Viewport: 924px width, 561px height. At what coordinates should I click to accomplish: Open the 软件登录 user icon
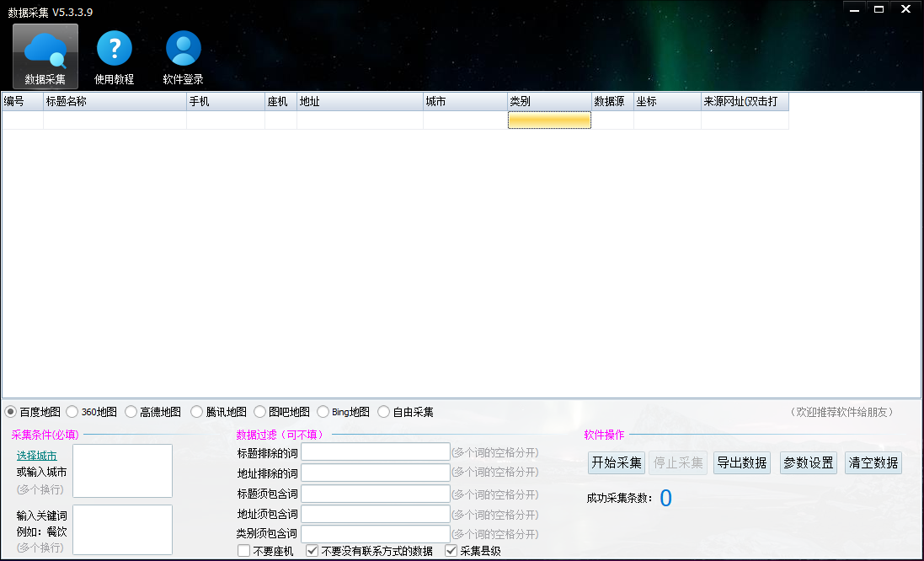tap(184, 56)
